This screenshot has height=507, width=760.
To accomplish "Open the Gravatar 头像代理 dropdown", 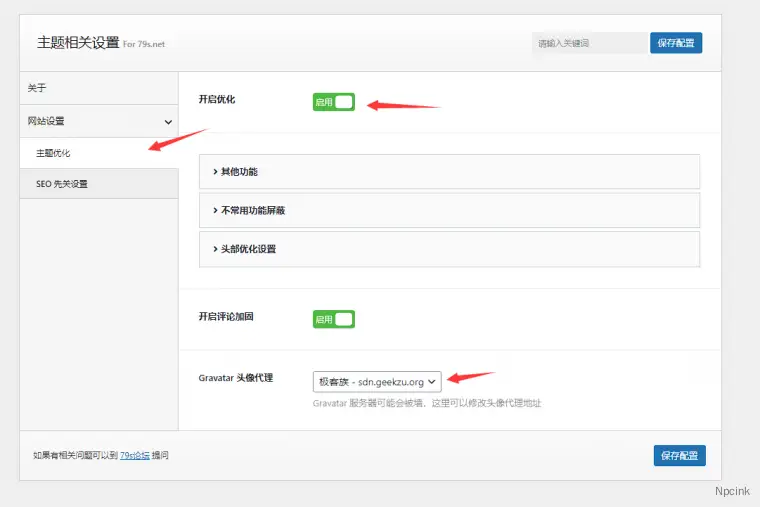I will click(x=376, y=381).
